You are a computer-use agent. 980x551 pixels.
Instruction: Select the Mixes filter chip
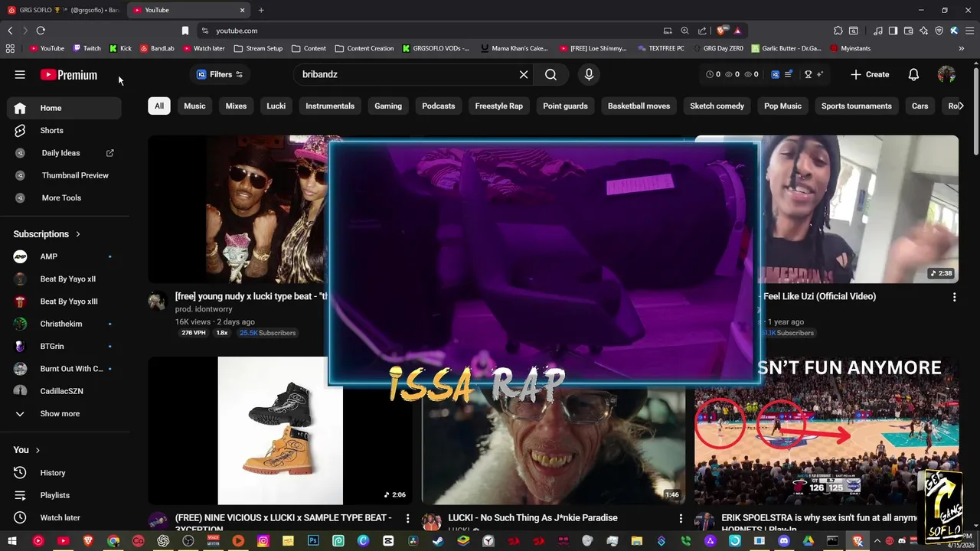[236, 106]
